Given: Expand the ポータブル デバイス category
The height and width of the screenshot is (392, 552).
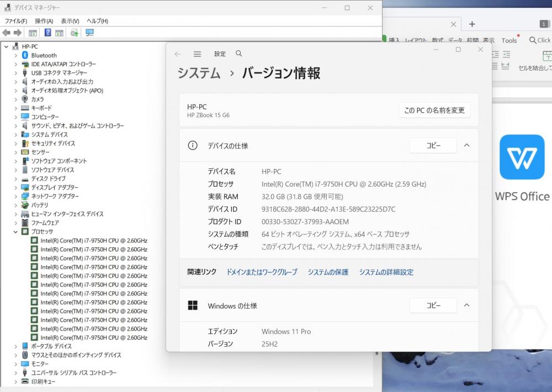Looking at the screenshot, I should tap(15, 346).
